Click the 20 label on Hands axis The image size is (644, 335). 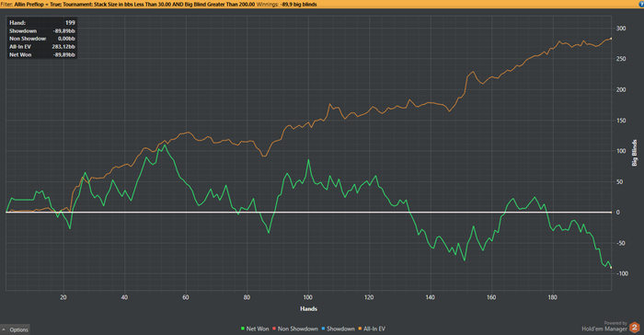point(63,297)
